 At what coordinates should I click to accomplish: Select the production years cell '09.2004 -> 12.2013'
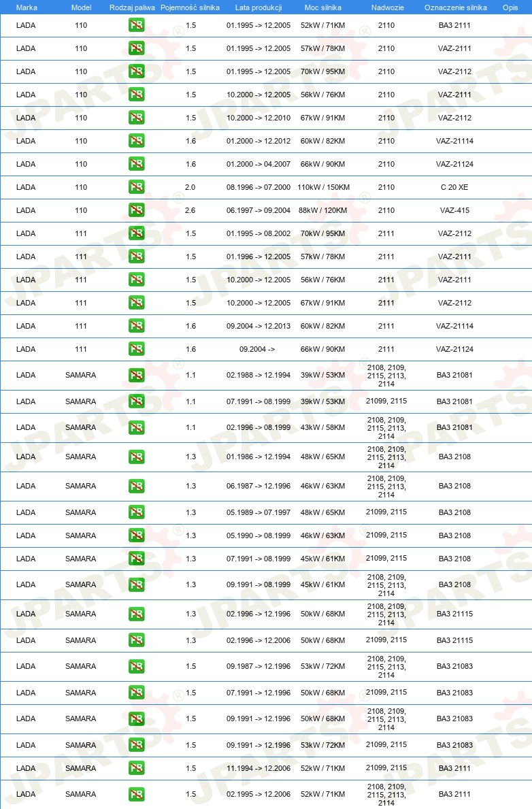[259, 326]
